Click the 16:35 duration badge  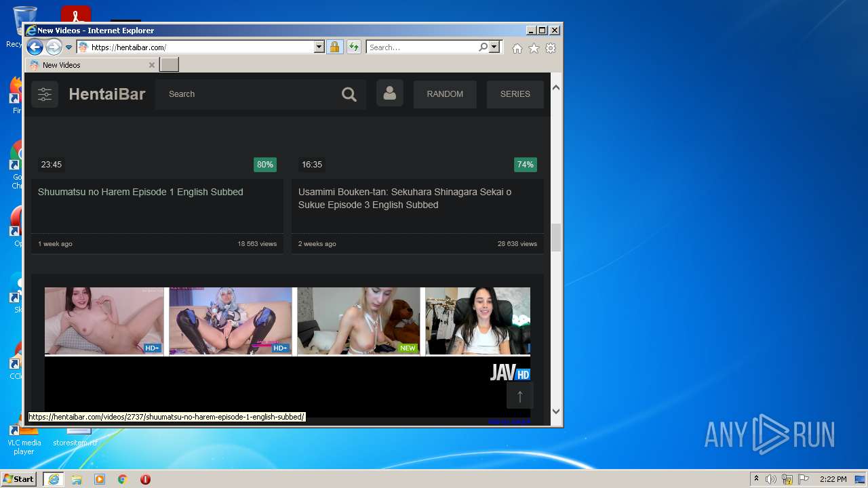pyautogui.click(x=312, y=165)
